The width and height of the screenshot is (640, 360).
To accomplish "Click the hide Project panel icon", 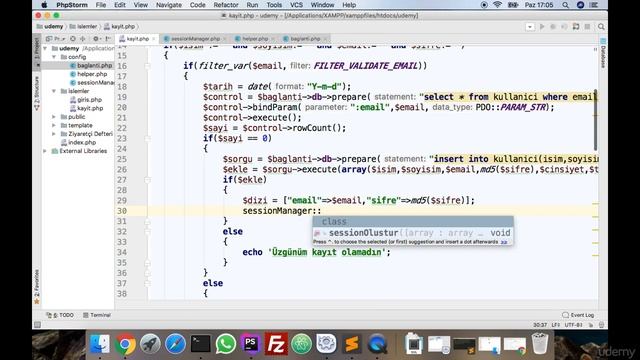I will coord(108,38).
